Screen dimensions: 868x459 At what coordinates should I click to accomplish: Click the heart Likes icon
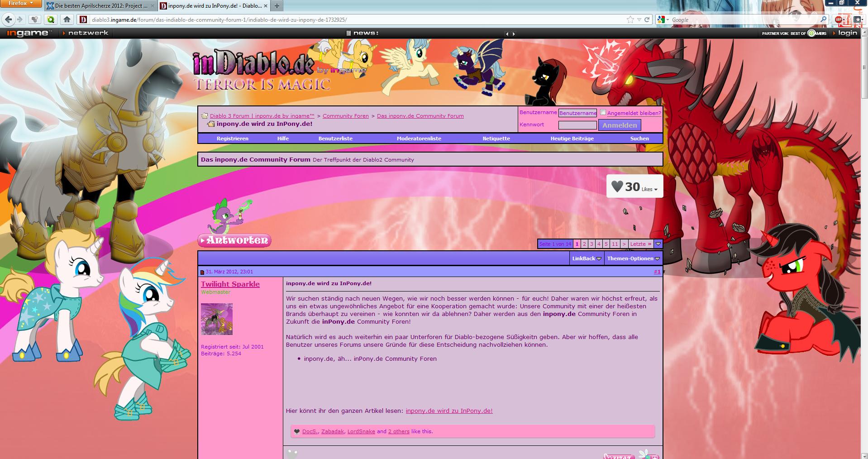[x=617, y=186]
